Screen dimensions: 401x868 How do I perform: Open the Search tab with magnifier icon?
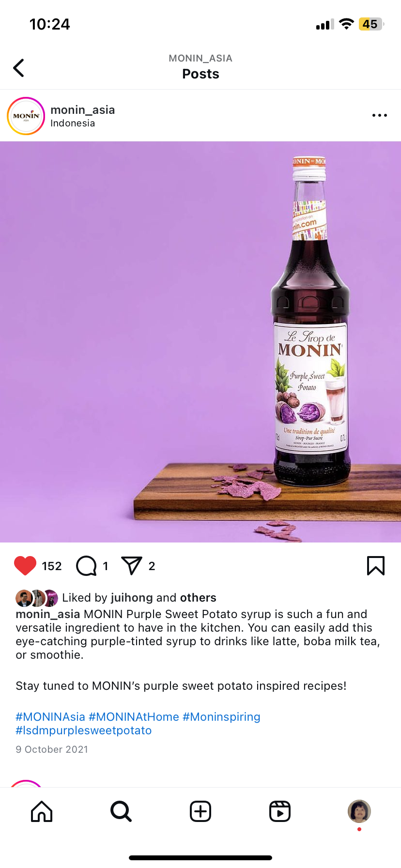[121, 811]
